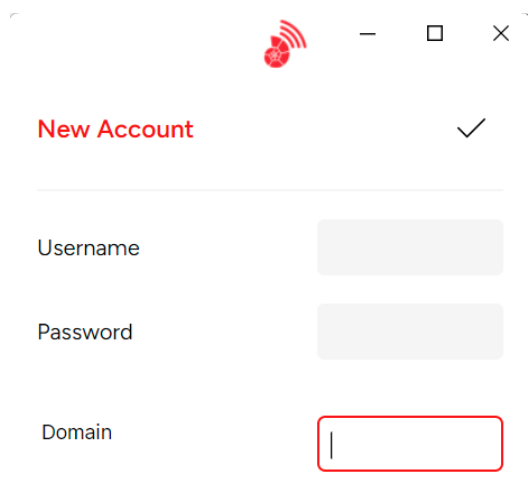The height and width of the screenshot is (496, 532).
Task: Click the text cursor in the Domain box
Action: click(x=331, y=445)
